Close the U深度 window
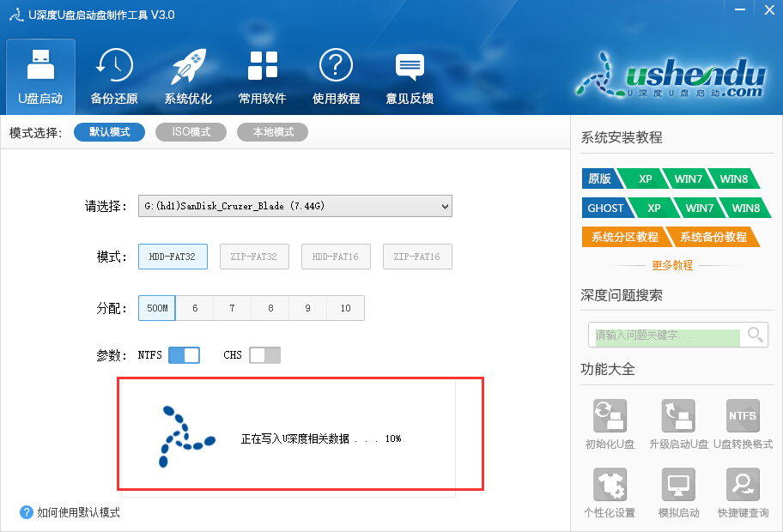Viewport: 783px width, 532px height. coord(769,10)
